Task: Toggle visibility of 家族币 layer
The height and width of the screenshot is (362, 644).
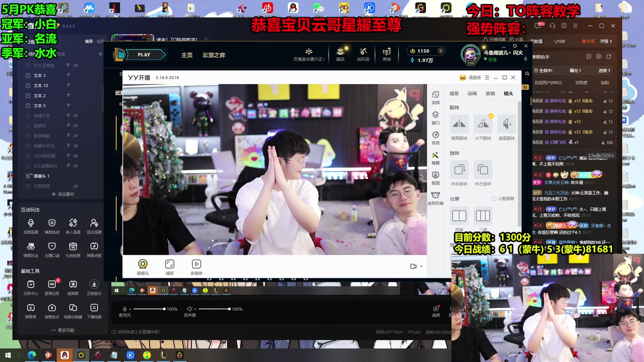Action: click(76, 126)
